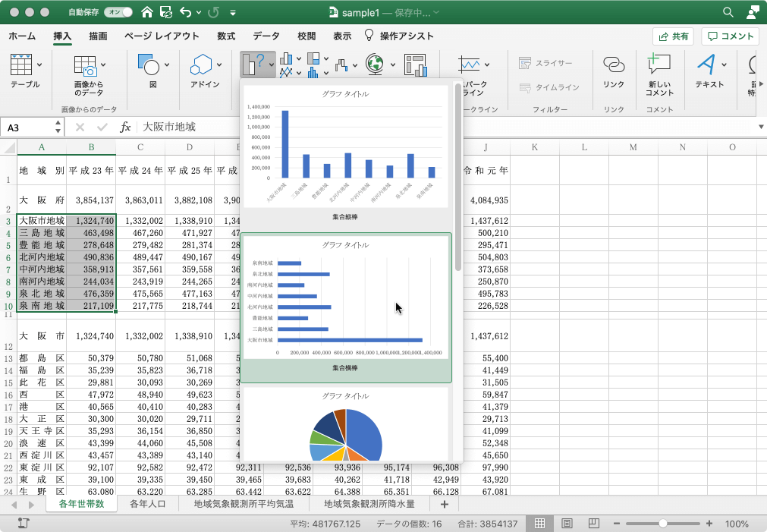The height and width of the screenshot is (532, 767).
Task: Click the リンク link icon
Action: (x=613, y=65)
